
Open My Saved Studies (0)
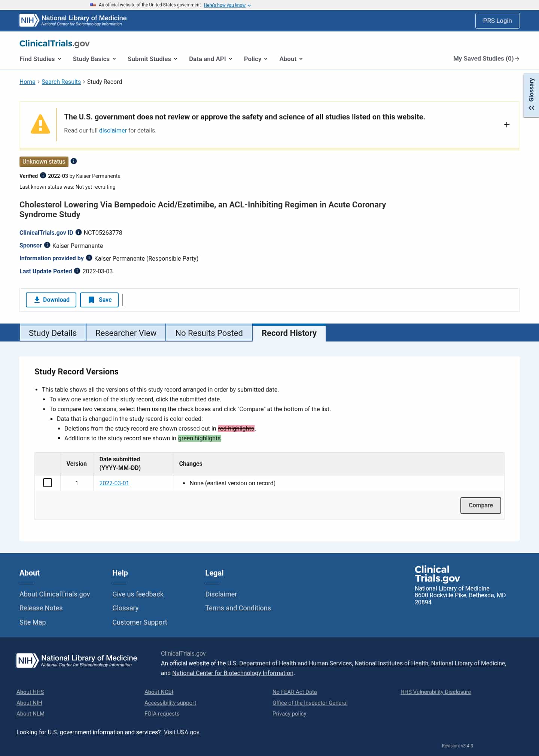486,58
